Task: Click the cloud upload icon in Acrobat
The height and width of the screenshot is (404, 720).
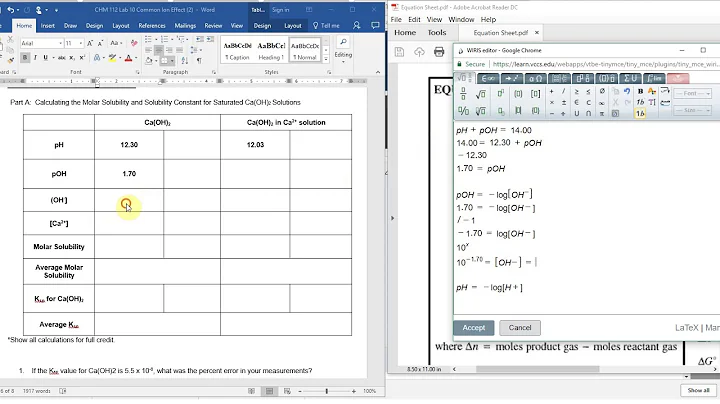Action: [419, 52]
